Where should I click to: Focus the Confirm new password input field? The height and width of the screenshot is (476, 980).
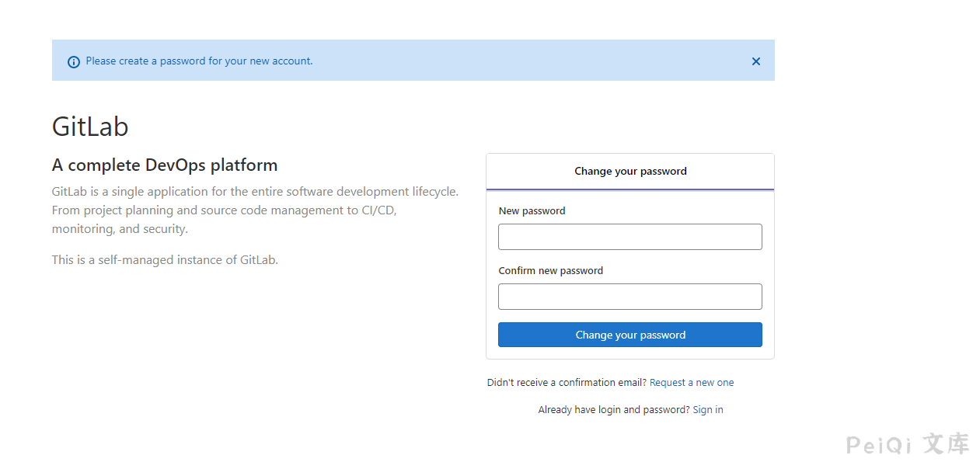(x=630, y=297)
